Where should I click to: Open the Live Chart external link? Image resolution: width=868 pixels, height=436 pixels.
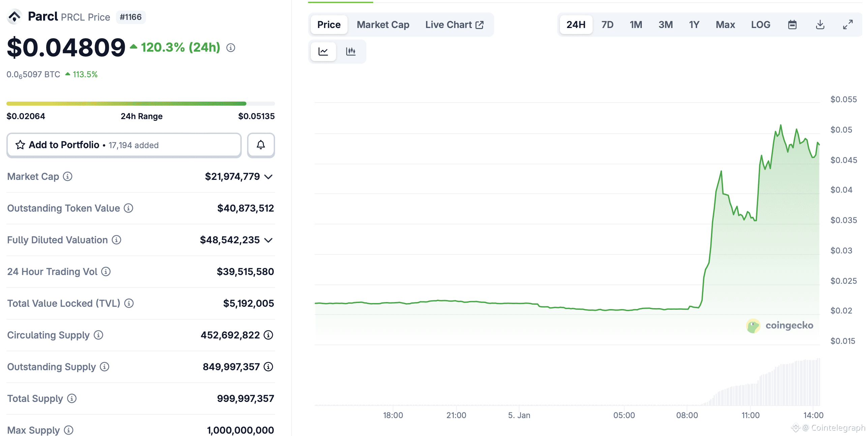tap(455, 24)
